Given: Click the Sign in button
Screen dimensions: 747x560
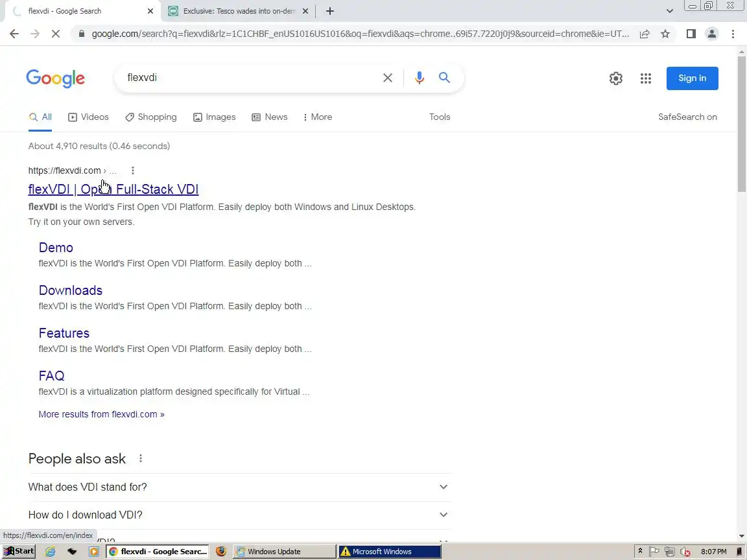Looking at the screenshot, I should tap(693, 78).
